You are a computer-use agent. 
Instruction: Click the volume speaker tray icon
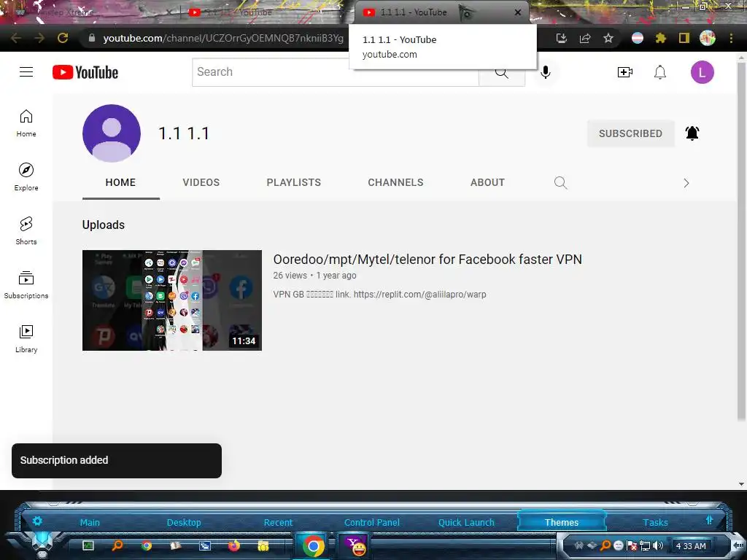(x=659, y=545)
